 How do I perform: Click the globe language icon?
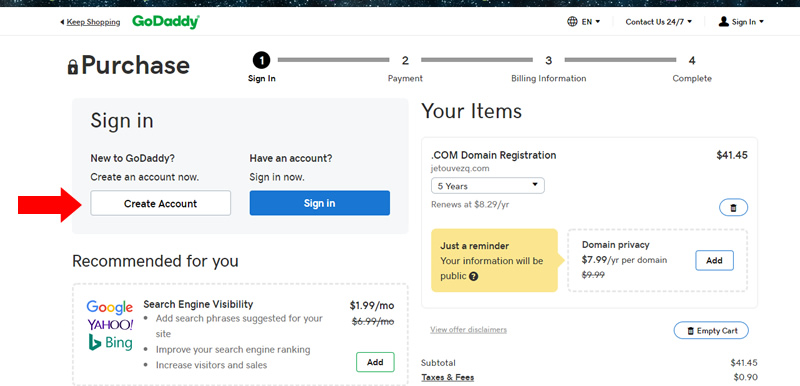(x=572, y=22)
